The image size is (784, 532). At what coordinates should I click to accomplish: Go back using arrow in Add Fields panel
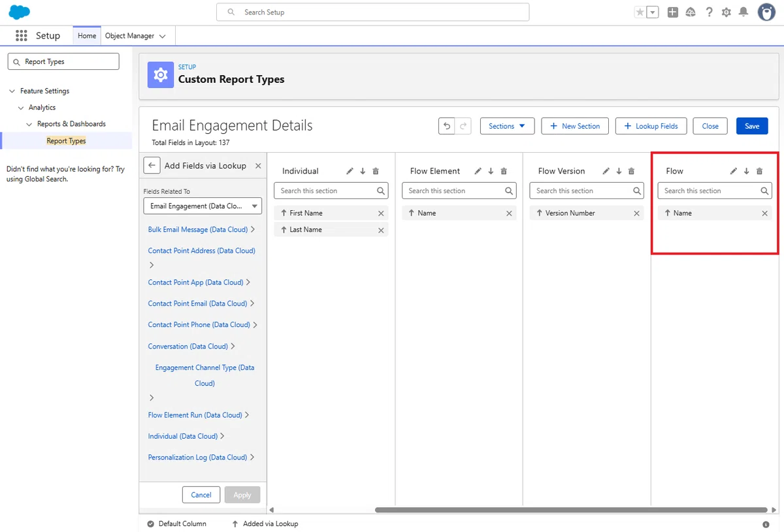tap(152, 166)
